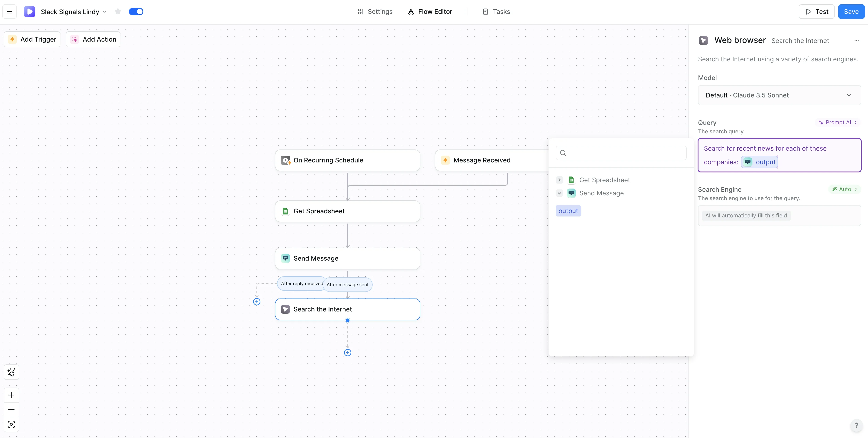Open the Model dropdown Claude 3.5 Sonnet
This screenshot has width=868, height=438.
click(x=779, y=95)
